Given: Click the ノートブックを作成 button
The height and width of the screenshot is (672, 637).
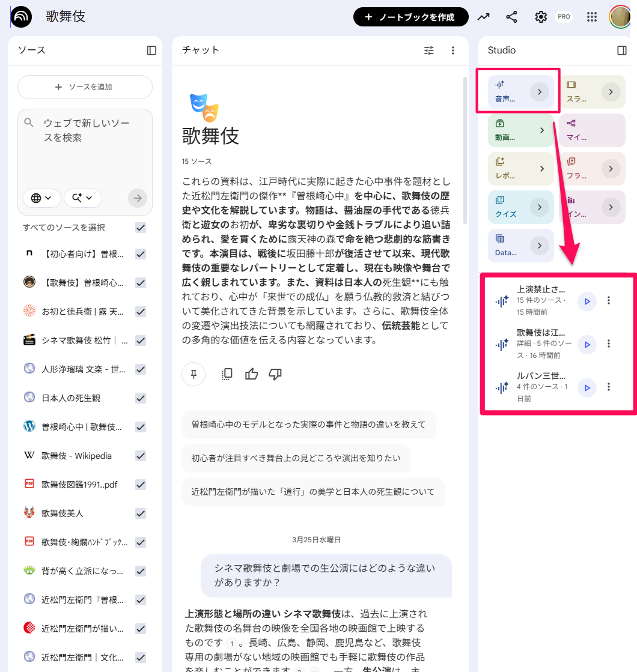Looking at the screenshot, I should pyautogui.click(x=410, y=17).
